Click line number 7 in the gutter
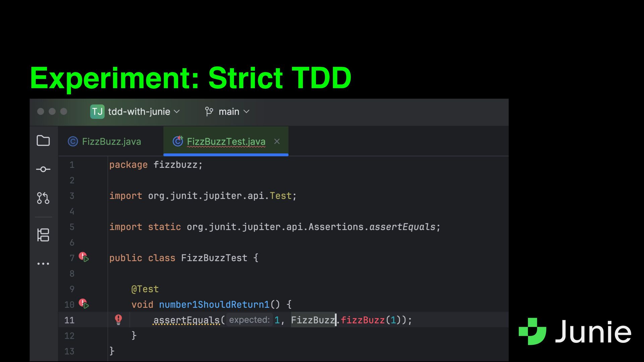This screenshot has width=644, height=362. 72,258
